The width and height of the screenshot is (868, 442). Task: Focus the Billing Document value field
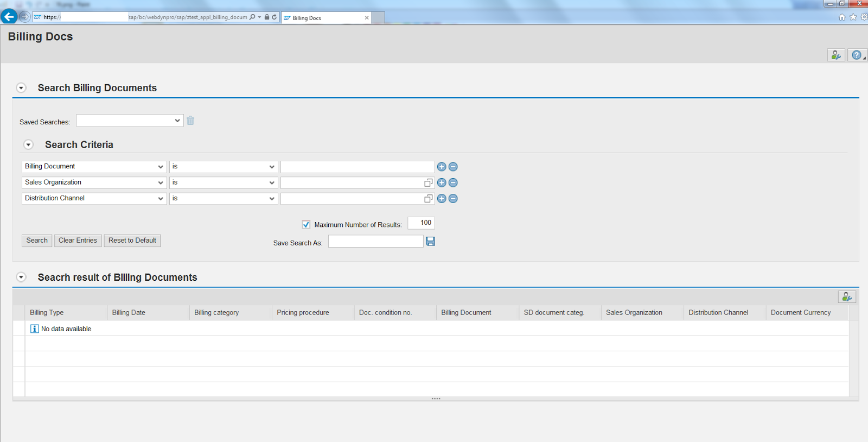[358, 167]
